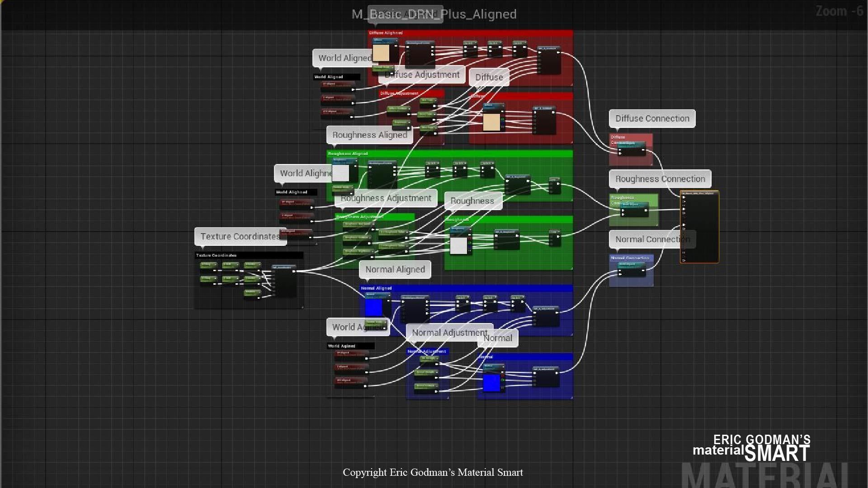868x488 pixels.
Task: Click the node inside Diffuse Connection box
Action: [x=632, y=150]
